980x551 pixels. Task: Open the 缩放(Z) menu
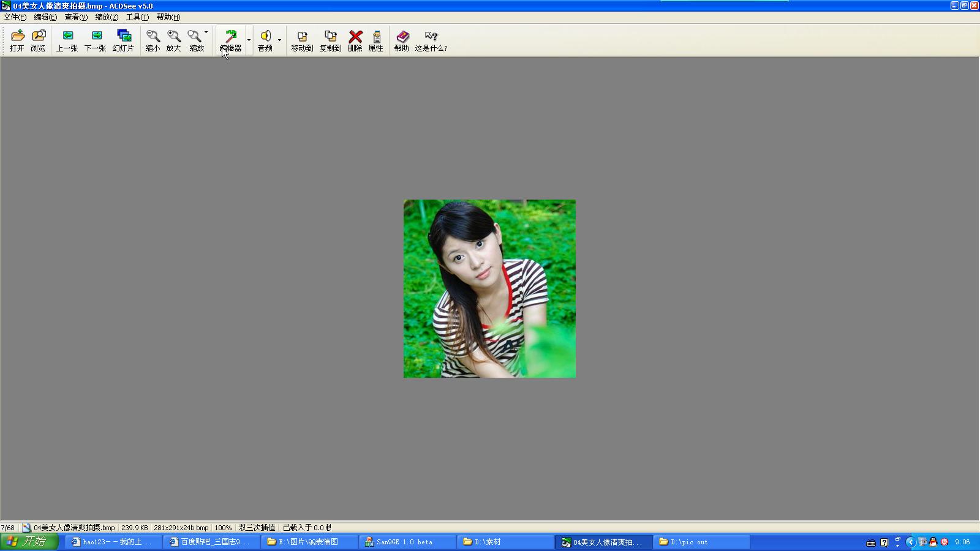pos(107,17)
